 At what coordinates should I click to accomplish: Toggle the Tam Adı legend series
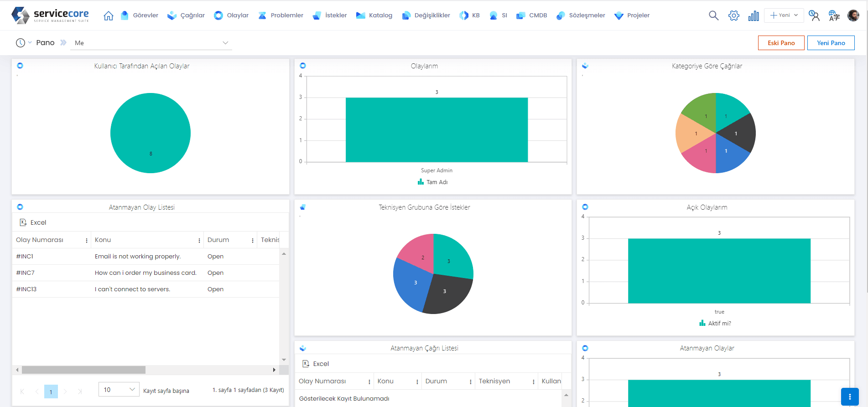click(x=432, y=182)
